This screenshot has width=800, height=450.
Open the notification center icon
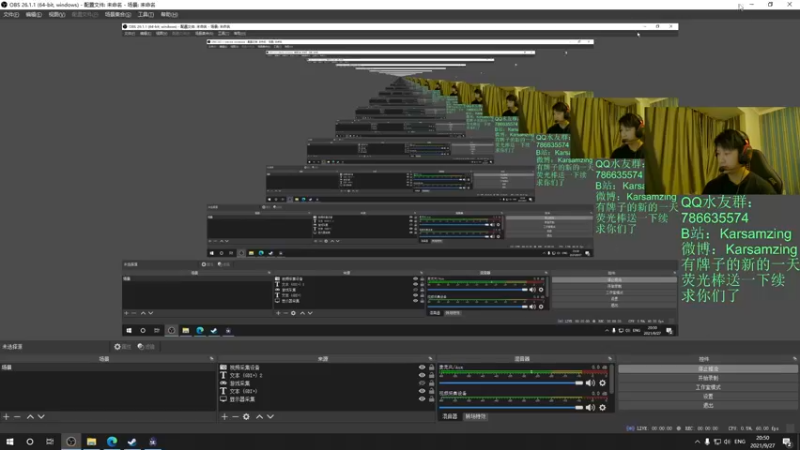pos(787,442)
